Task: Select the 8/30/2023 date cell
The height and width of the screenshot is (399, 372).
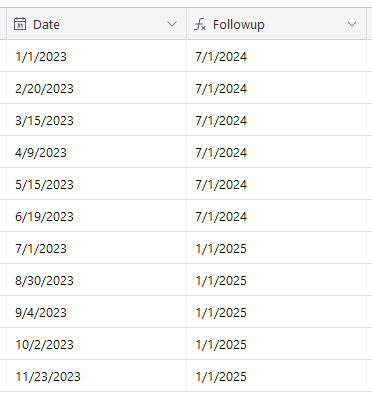Action: point(96,280)
